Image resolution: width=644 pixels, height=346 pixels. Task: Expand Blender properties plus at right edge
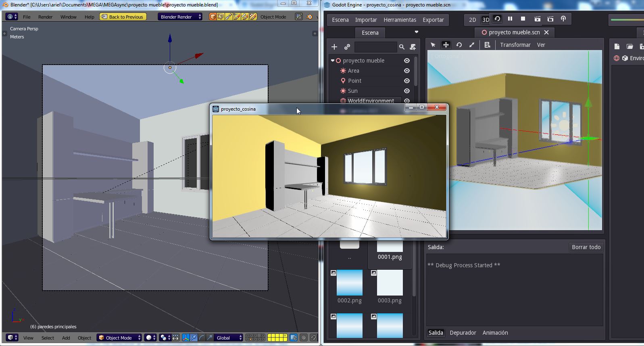tap(315, 34)
